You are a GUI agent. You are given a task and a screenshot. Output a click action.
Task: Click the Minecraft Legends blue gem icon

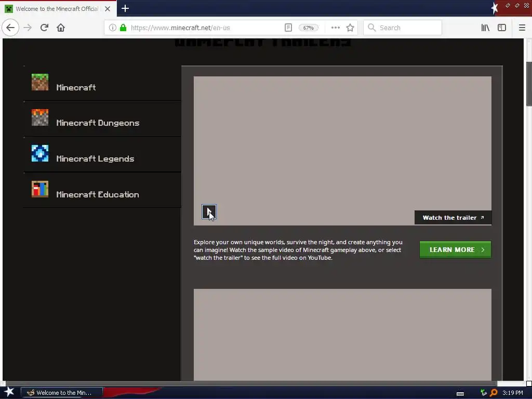pyautogui.click(x=40, y=153)
